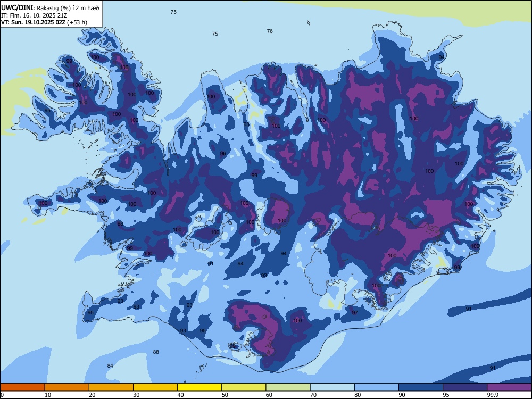
Task: Select the orange 10–20 legend color segment
Action: tap(67, 387)
